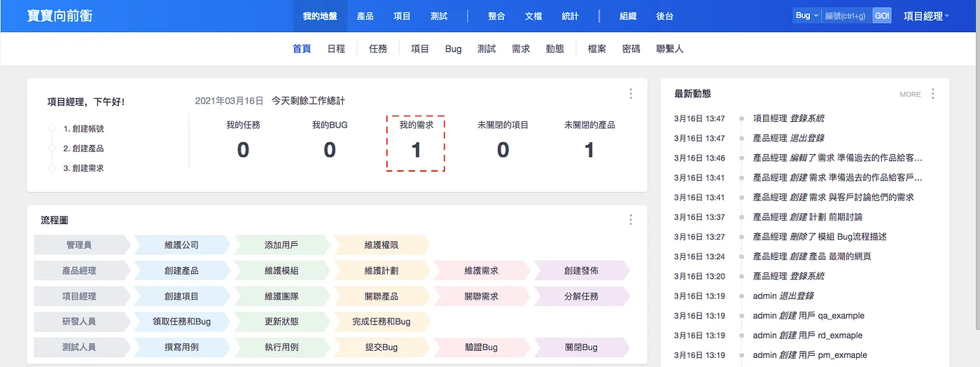Image resolution: width=980 pixels, height=367 pixels.
Task: Click MORE in 最新動態 panel
Action: coord(910,95)
